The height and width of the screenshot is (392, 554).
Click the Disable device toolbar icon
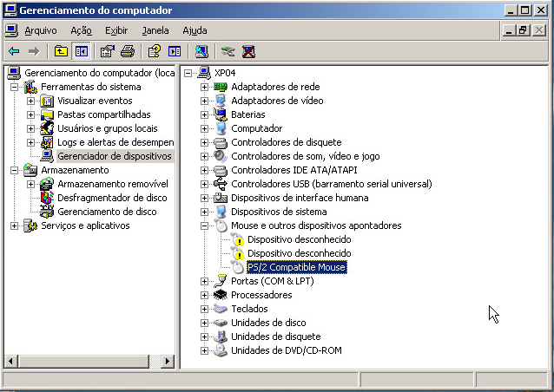228,51
